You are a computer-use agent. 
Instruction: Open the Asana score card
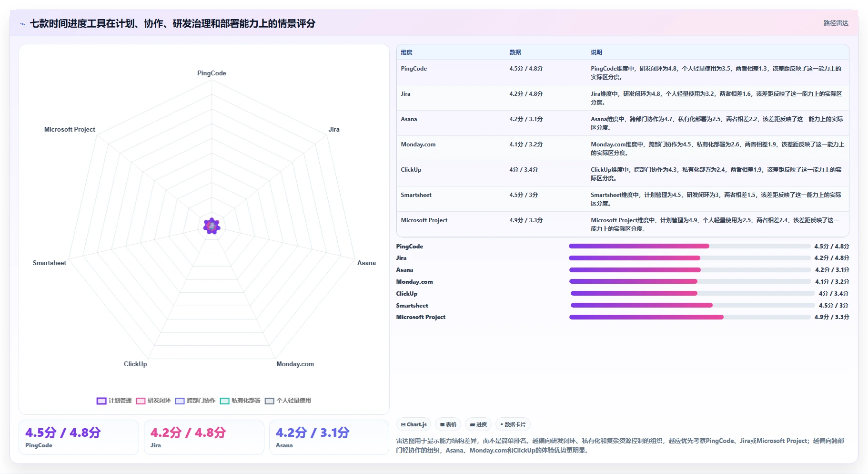click(329, 437)
